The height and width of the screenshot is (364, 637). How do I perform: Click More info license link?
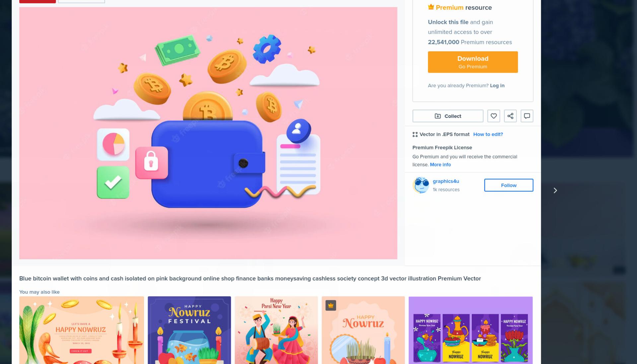(x=440, y=165)
